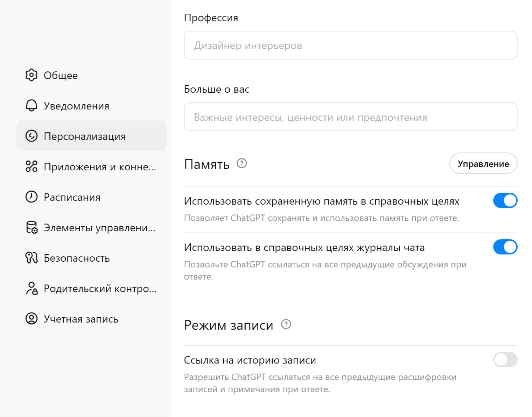Select the database icon for Элементы управления
This screenshot has height=417, width=532.
(x=31, y=227)
